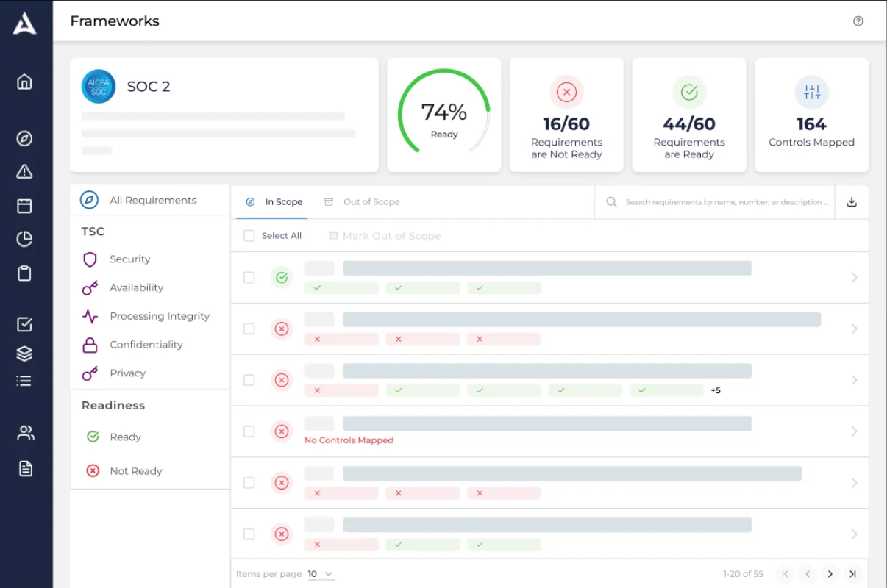Expand the last visible requirement row chevron
This screenshot has width=887, height=588.
click(854, 534)
